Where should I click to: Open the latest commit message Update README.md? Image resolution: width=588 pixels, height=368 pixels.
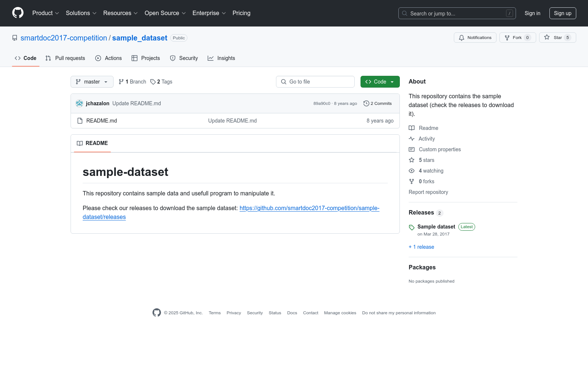coord(137,103)
